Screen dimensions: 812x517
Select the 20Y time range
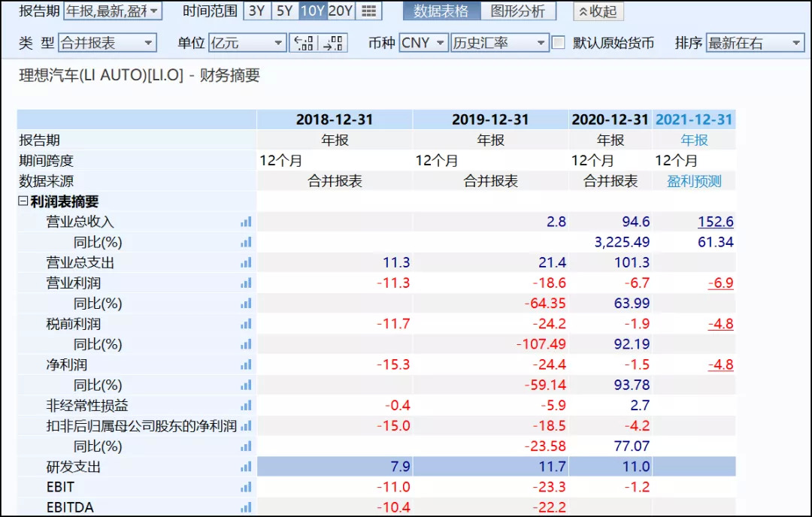coord(341,11)
